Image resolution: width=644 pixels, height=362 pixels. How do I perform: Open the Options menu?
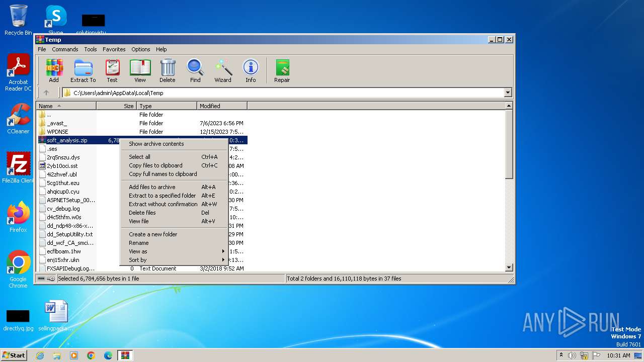point(141,49)
